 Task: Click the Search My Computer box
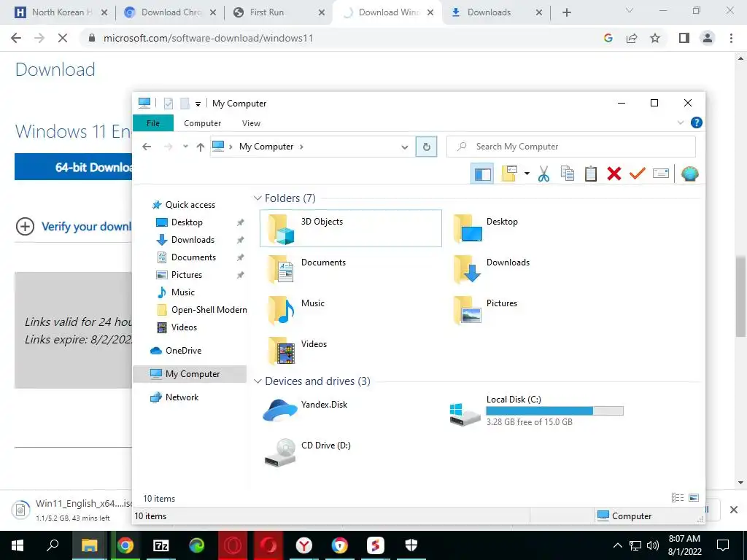point(570,147)
